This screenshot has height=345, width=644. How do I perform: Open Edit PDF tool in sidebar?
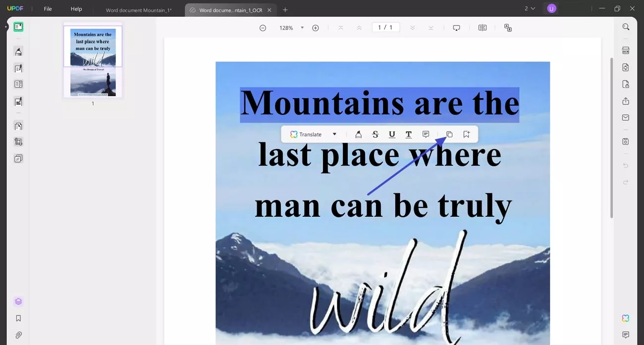(x=18, y=68)
